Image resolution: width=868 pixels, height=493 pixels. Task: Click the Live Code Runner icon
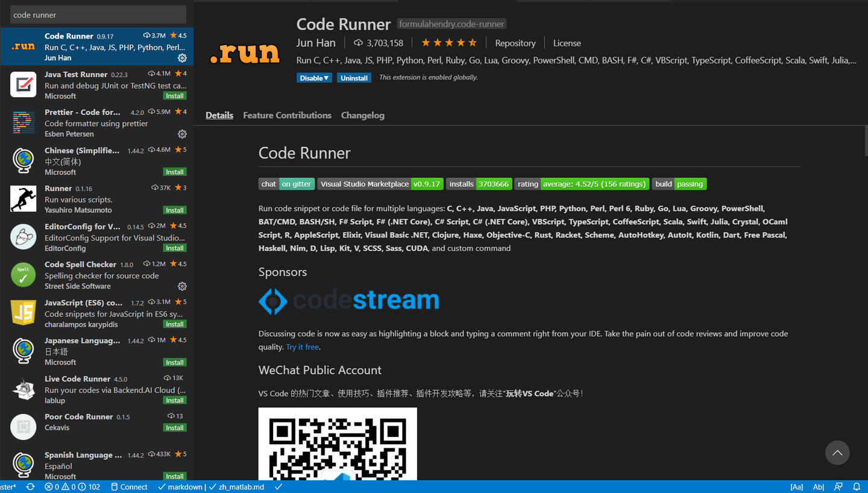pyautogui.click(x=24, y=389)
